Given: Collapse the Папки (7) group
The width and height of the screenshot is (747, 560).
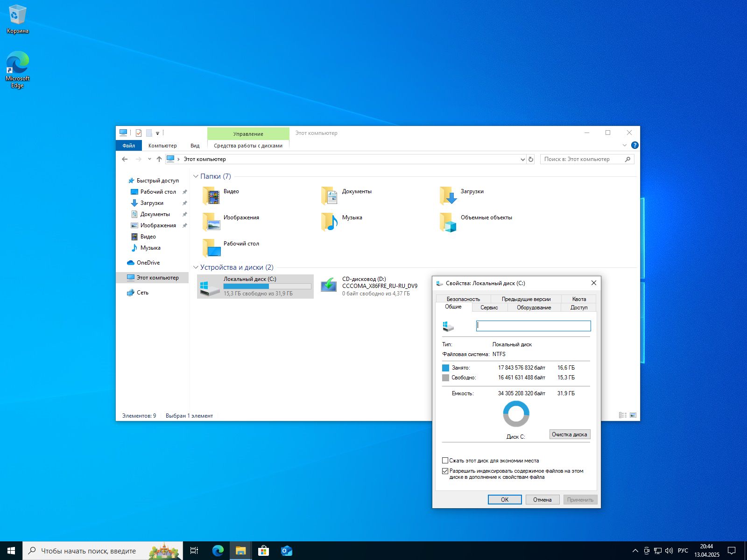Looking at the screenshot, I should [196, 176].
